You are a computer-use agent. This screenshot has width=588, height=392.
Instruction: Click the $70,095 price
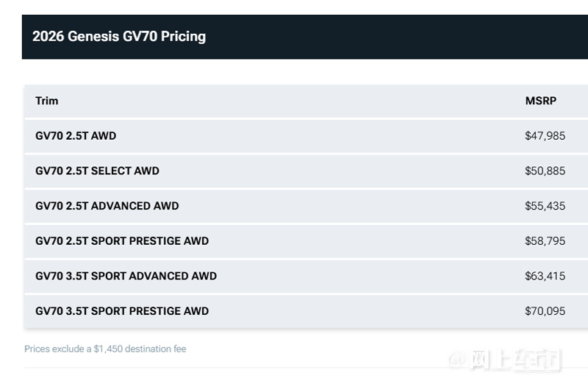[x=545, y=311]
